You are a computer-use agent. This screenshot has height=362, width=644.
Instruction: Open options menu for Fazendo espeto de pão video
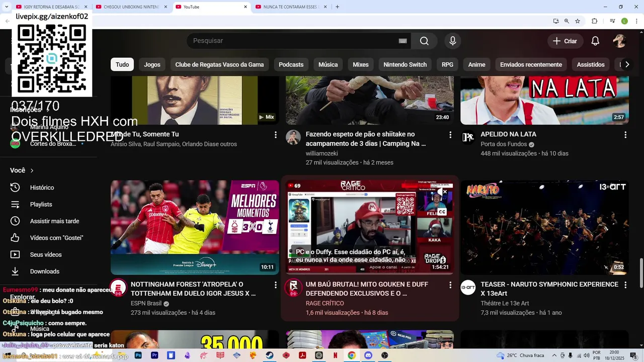(x=450, y=135)
